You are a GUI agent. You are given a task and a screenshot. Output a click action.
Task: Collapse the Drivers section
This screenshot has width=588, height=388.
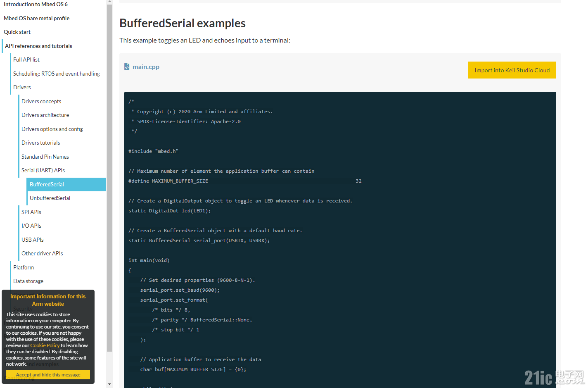pyautogui.click(x=22, y=87)
